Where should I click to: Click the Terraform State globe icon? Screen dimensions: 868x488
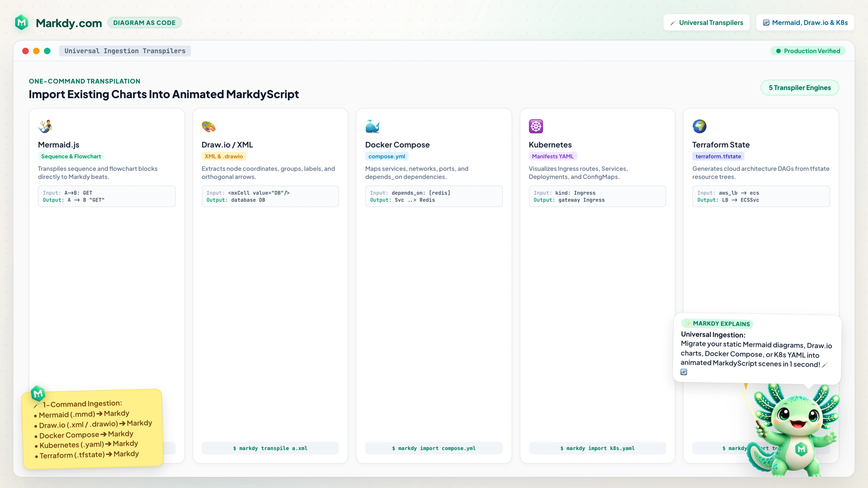(700, 126)
